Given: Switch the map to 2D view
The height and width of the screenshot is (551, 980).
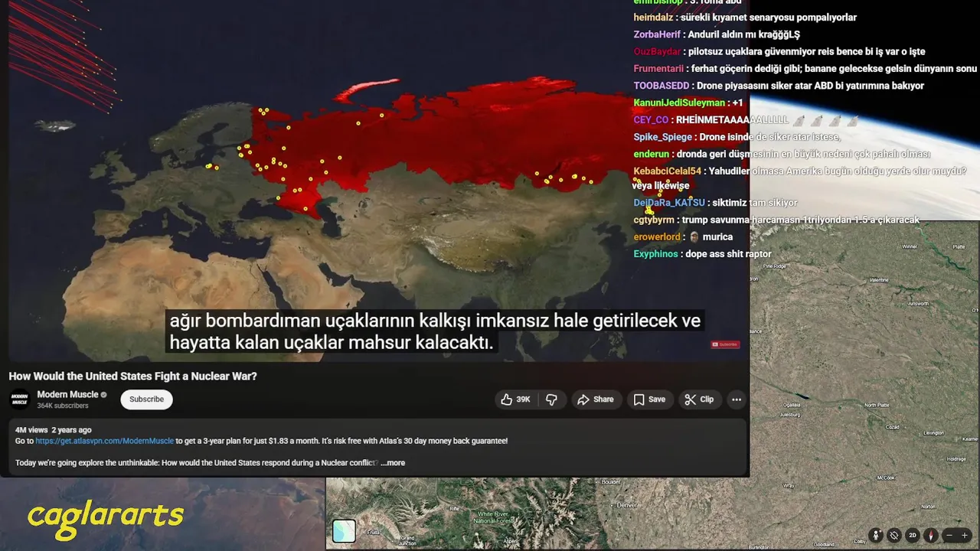Looking at the screenshot, I should coord(912,536).
